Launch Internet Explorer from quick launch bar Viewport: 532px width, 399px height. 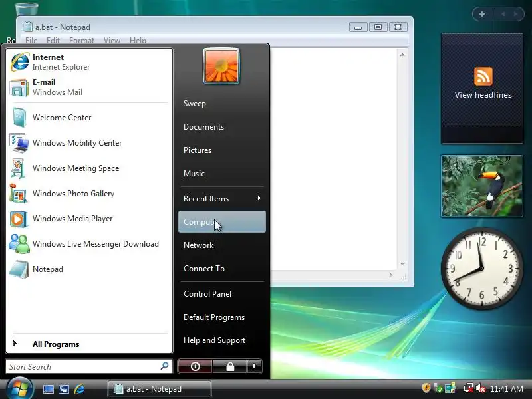79,389
